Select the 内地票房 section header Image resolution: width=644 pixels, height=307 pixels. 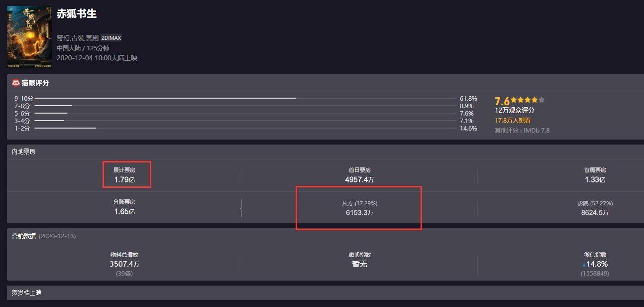click(24, 152)
